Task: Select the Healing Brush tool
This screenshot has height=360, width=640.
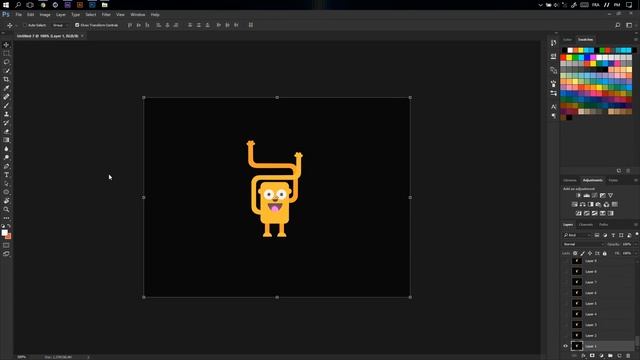Action: 6,97
